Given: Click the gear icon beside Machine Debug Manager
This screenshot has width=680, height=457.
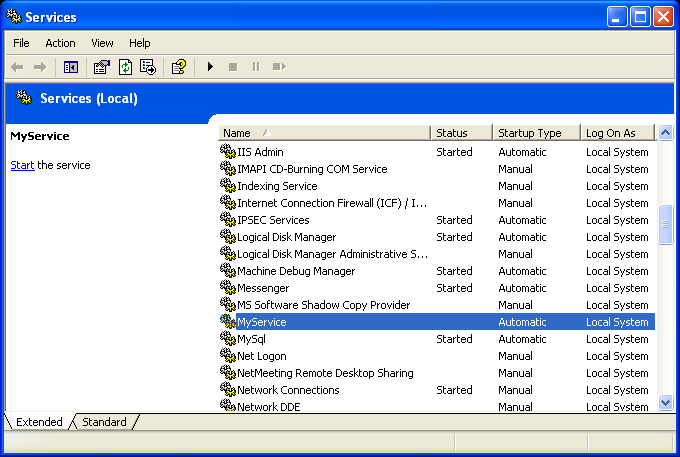Looking at the screenshot, I should pos(228,271).
